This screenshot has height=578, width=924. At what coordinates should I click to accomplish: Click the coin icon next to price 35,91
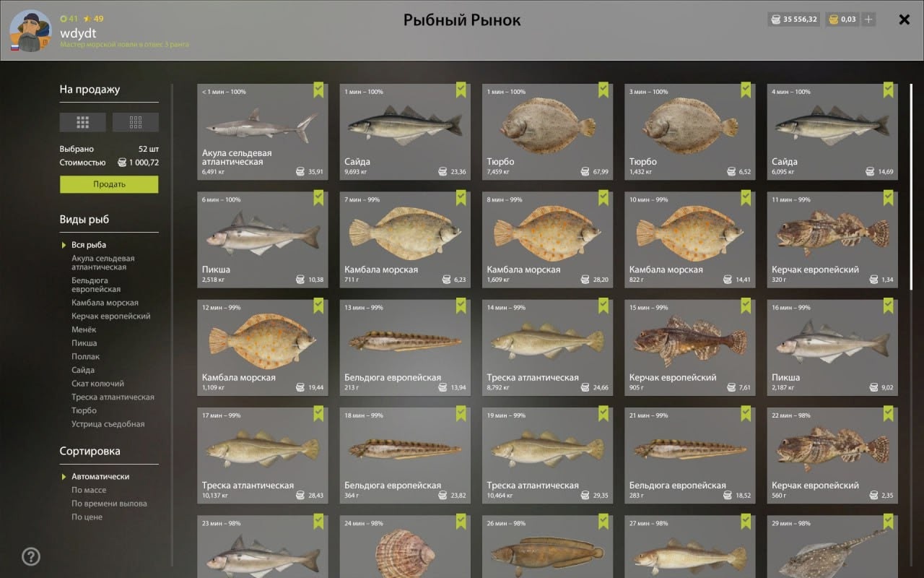point(300,172)
